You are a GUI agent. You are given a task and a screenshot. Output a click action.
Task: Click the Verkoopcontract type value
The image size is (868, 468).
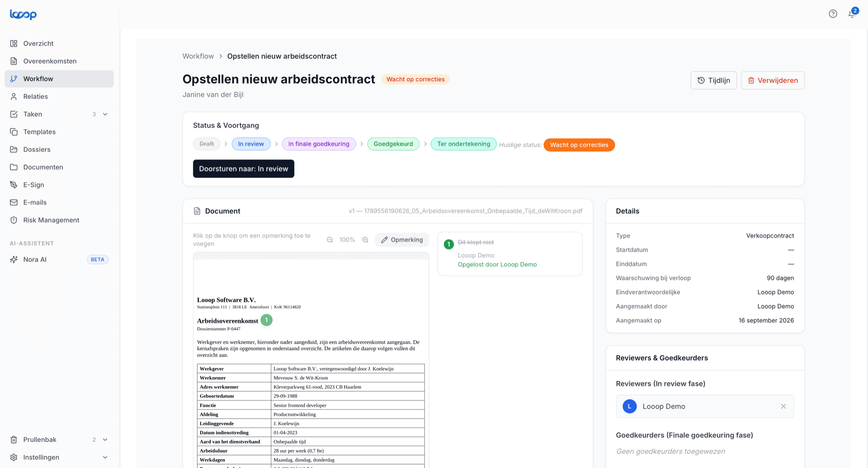[x=770, y=236]
